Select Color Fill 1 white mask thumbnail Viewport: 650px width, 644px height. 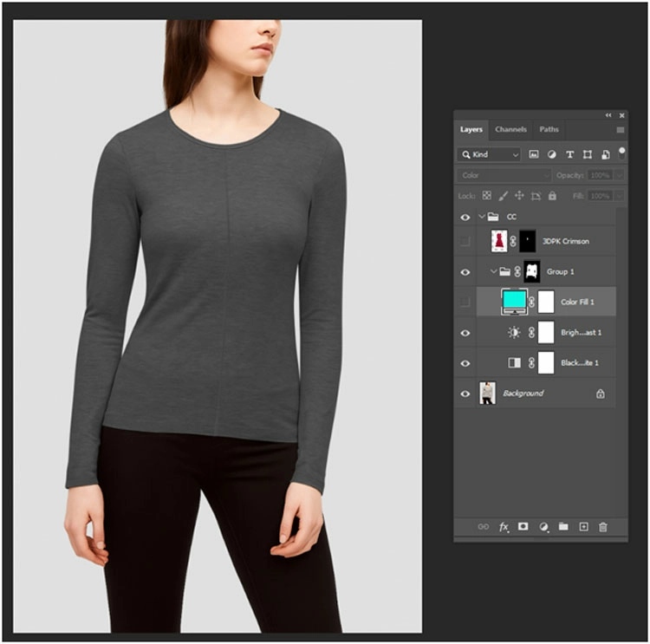coord(546,302)
